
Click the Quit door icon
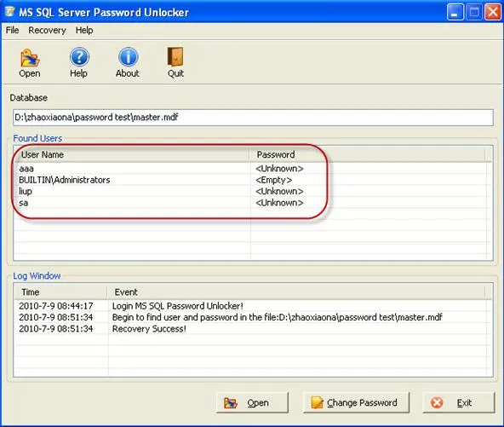(175, 57)
